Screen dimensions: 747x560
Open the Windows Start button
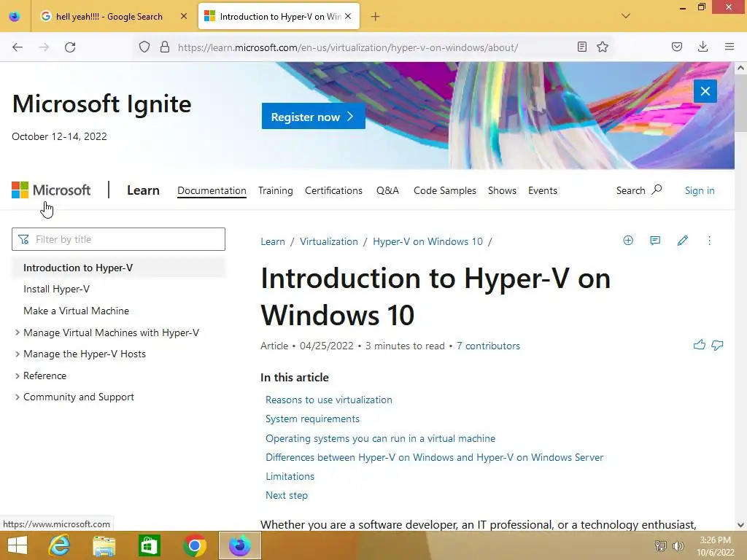[x=18, y=545]
